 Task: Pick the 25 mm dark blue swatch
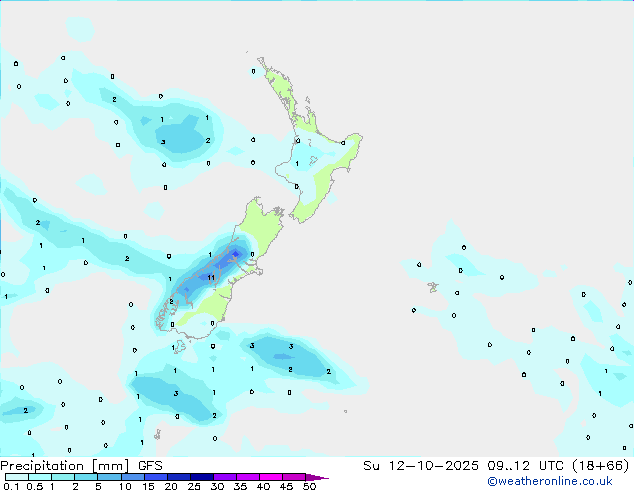click(202, 477)
